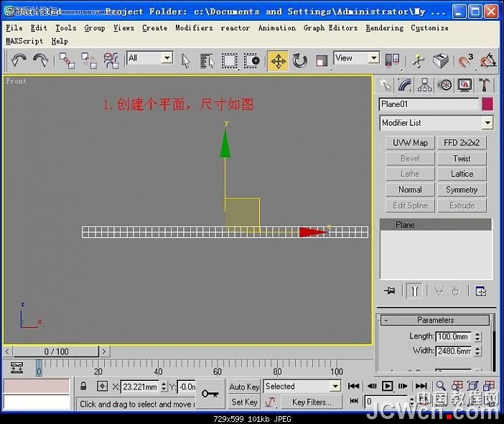Image resolution: width=504 pixels, height=424 pixels.
Task: Click the Keyboard Shortcut Override icon
Action: [440, 60]
